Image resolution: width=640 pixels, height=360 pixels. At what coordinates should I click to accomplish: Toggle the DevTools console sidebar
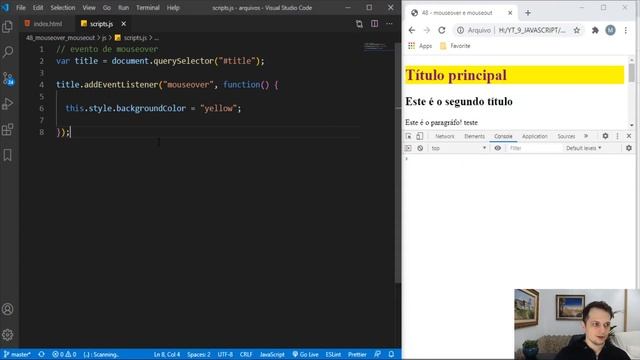pos(408,148)
